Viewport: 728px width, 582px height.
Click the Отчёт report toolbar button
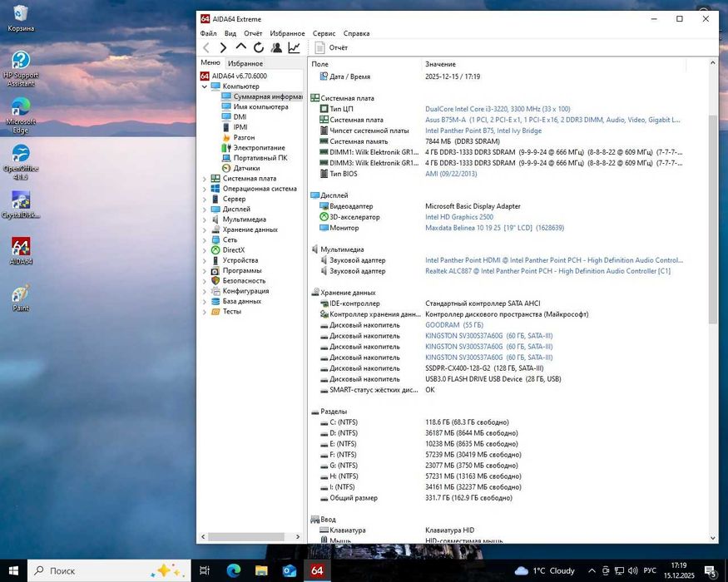point(331,47)
